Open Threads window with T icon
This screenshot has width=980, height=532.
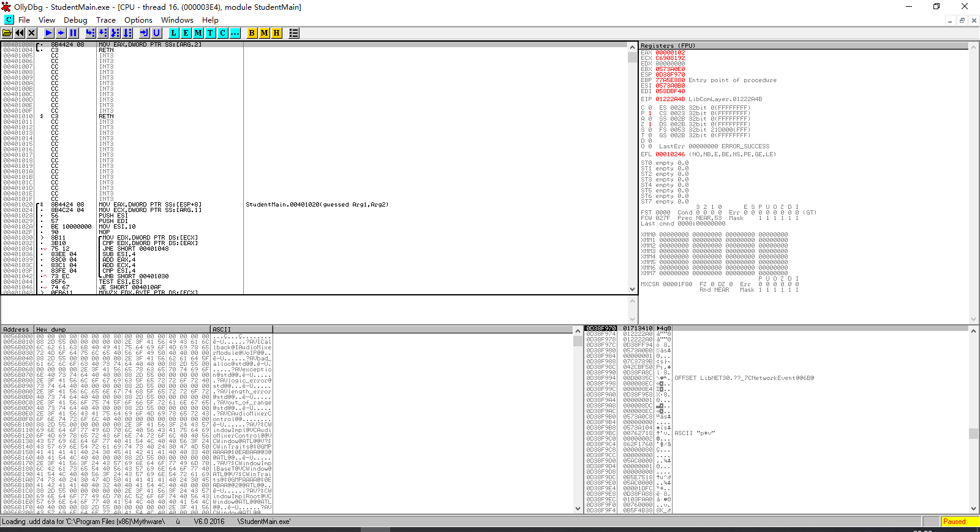tap(211, 33)
